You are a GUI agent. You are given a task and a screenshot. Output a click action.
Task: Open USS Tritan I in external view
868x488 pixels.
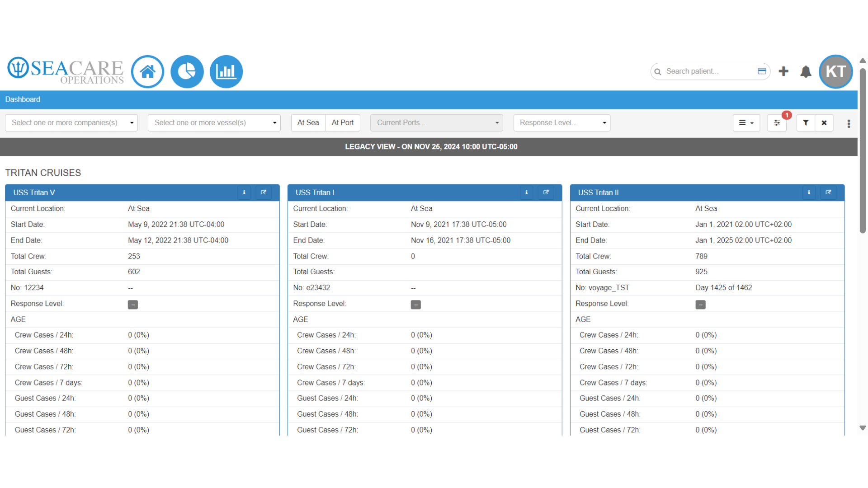pos(546,192)
